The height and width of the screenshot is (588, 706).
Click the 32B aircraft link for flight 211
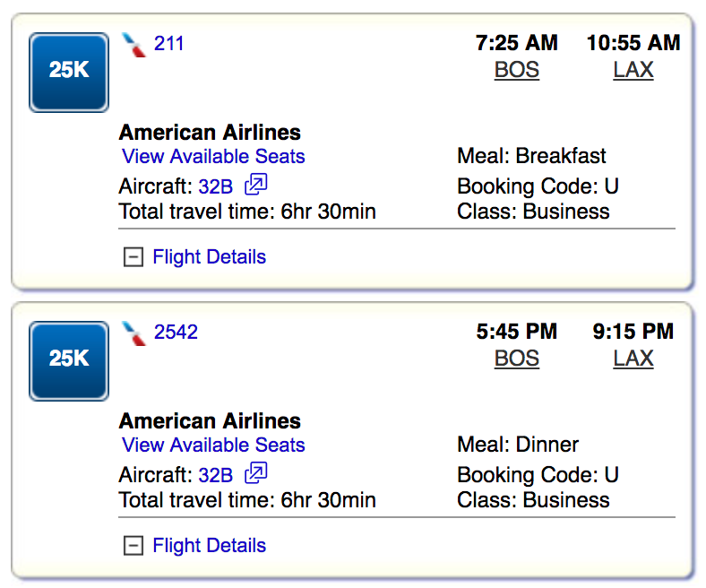(x=215, y=186)
